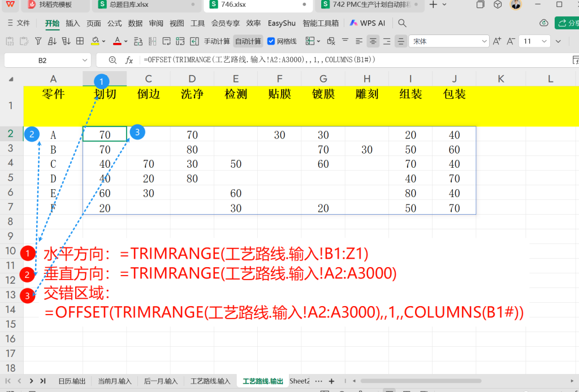Open the 宋体 font name dropdown
The height and width of the screenshot is (392, 579).
pos(484,41)
